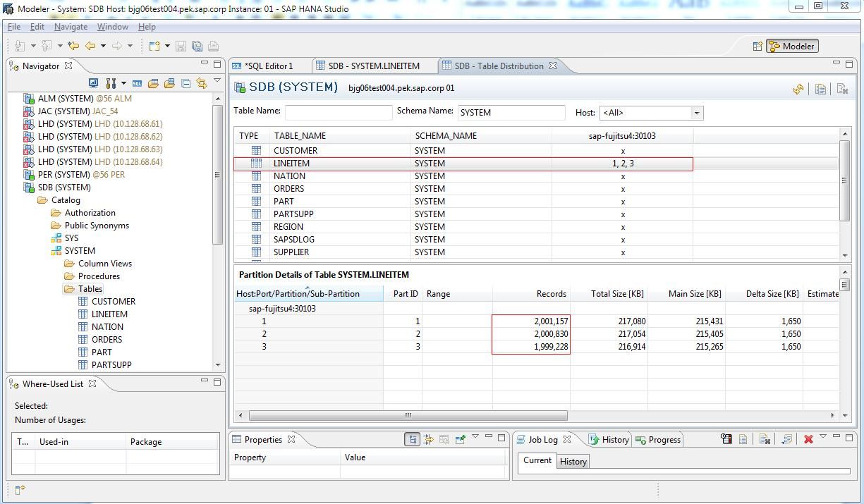The image size is (864, 504).
Task: Select ALM (SYSTEM) system in Navigator
Action: (85, 99)
